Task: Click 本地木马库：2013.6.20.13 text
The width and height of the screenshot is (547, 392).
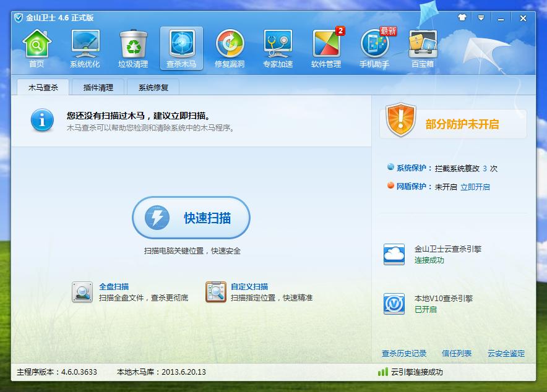Action: [161, 372]
